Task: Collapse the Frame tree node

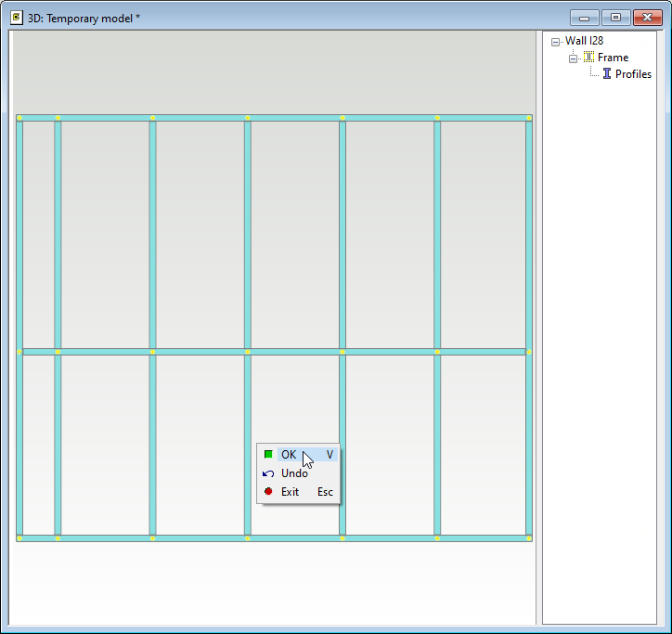Action: (573, 58)
